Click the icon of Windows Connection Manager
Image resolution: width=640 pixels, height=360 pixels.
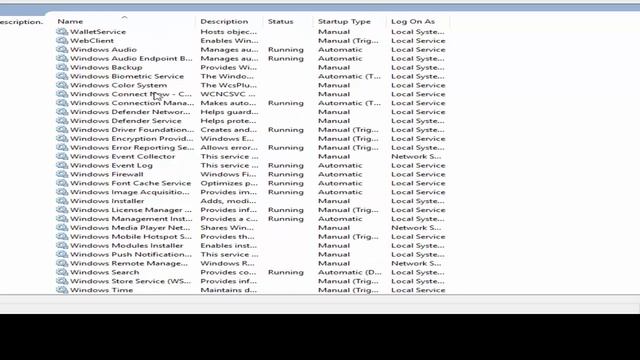click(62, 103)
